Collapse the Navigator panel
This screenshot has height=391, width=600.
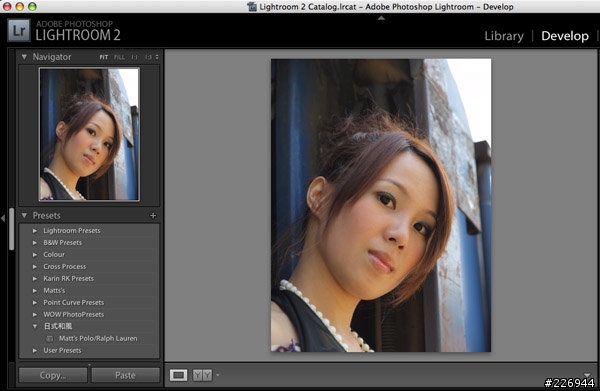[24, 57]
